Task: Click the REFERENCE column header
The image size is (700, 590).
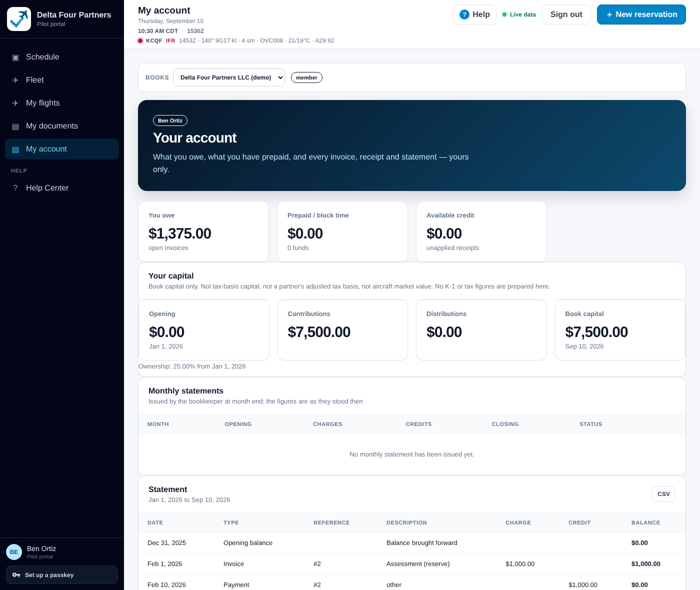Action: coord(331,522)
